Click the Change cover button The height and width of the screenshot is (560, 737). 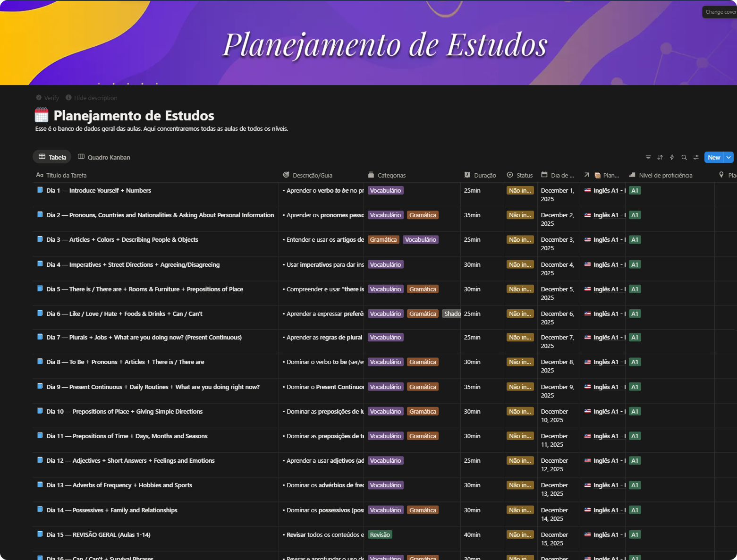(x=720, y=12)
